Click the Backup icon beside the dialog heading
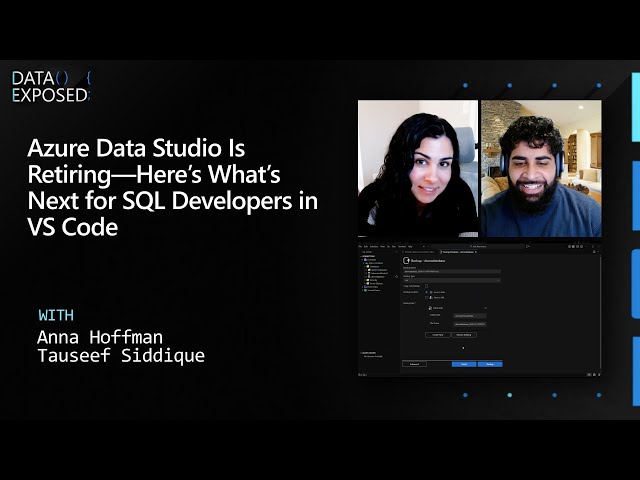 (x=406, y=260)
